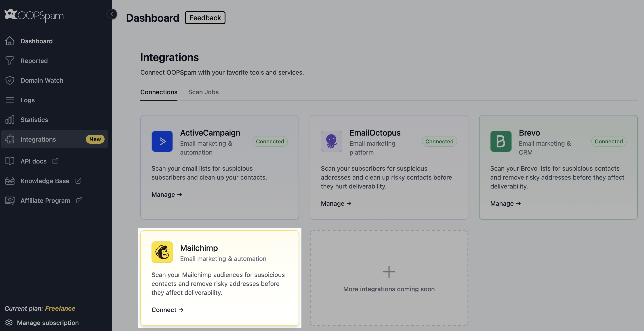This screenshot has height=331, width=644.
Task: Click the Feedback button
Action: tap(205, 17)
